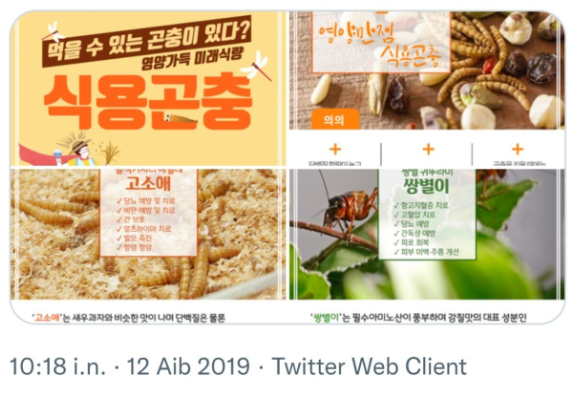The width and height of the screenshot is (583, 411).
Task: Select the orange 의의 tab
Action: click(x=335, y=119)
